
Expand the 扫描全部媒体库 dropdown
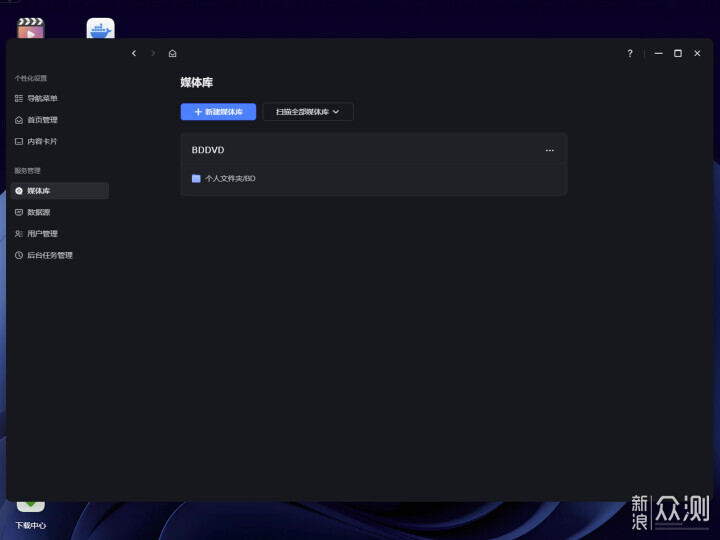click(308, 112)
